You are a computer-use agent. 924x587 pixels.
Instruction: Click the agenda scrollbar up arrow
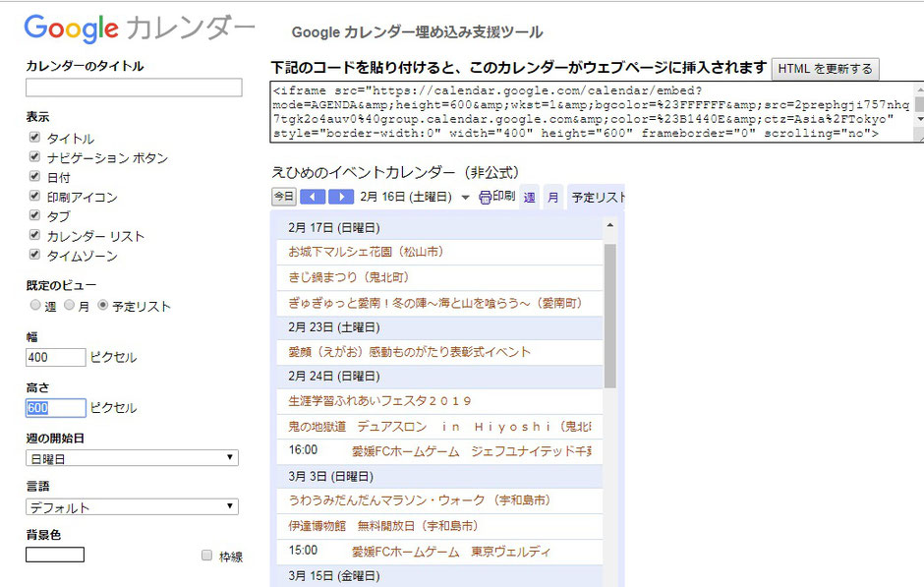tap(609, 226)
